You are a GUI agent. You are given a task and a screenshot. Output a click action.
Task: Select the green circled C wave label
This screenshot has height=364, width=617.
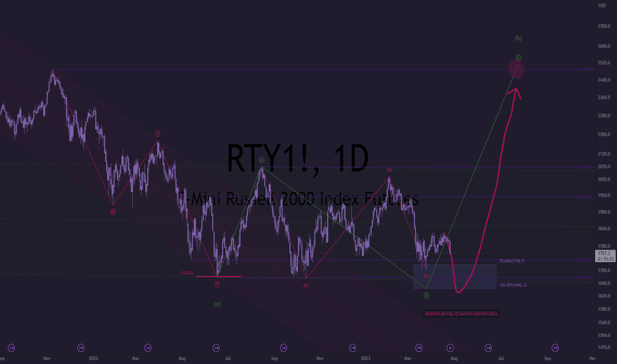(518, 58)
